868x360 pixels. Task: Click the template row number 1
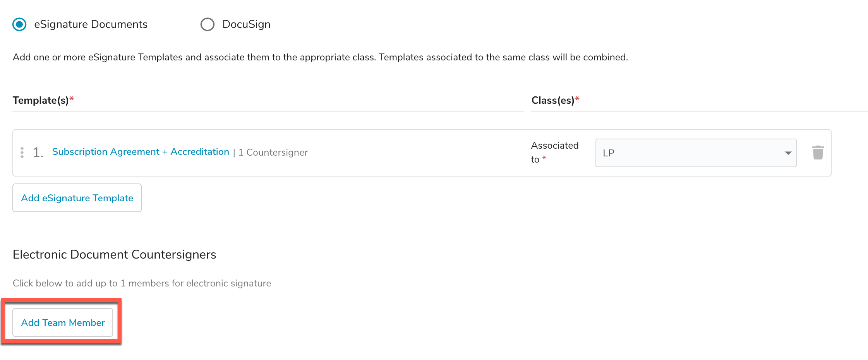coord(38,153)
